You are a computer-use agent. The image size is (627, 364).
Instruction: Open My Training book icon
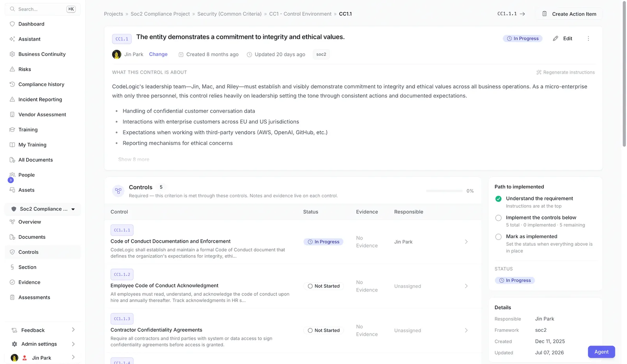pyautogui.click(x=12, y=145)
